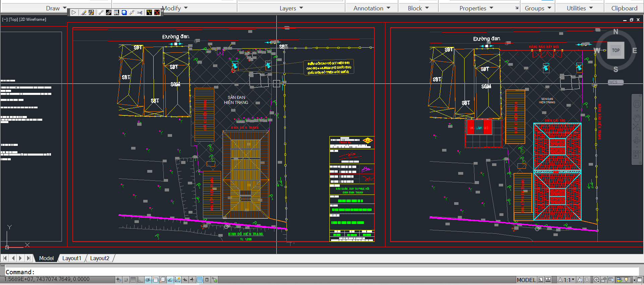Click the WCS label under the ViewCube
Screen dimensions: 644x285
tap(613, 82)
